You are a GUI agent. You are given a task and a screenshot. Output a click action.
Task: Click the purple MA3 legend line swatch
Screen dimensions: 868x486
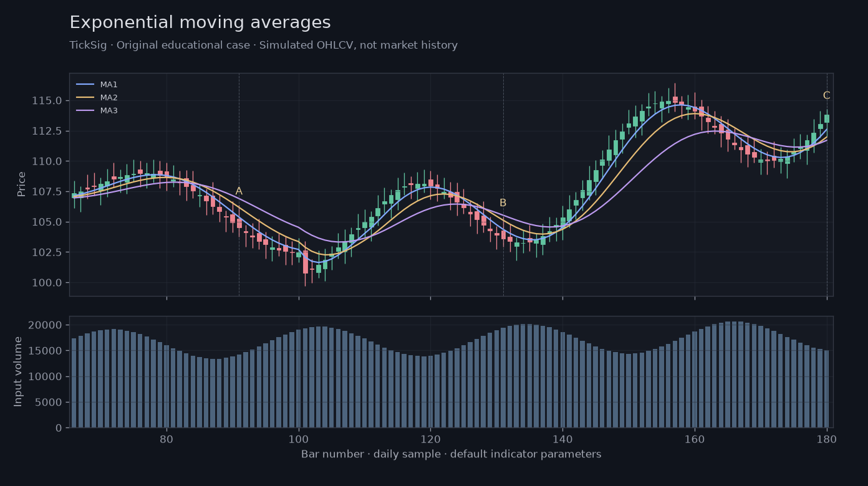pyautogui.click(x=85, y=110)
